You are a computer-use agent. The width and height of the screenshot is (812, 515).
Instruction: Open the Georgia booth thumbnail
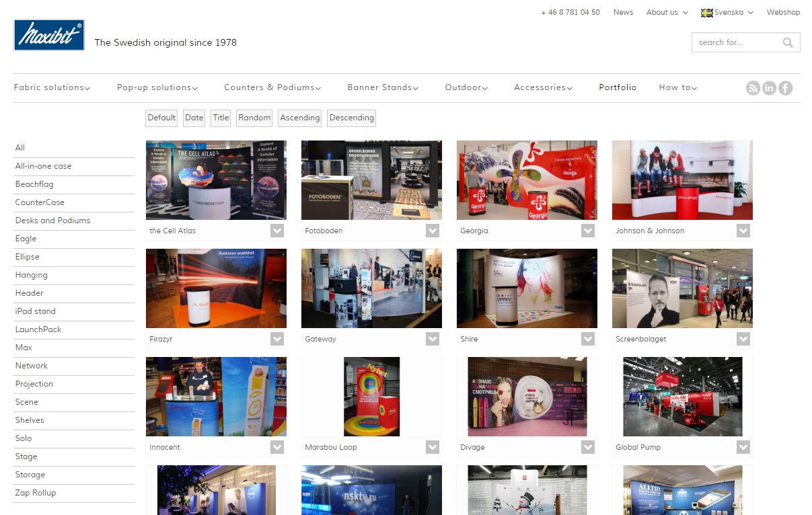tap(527, 180)
